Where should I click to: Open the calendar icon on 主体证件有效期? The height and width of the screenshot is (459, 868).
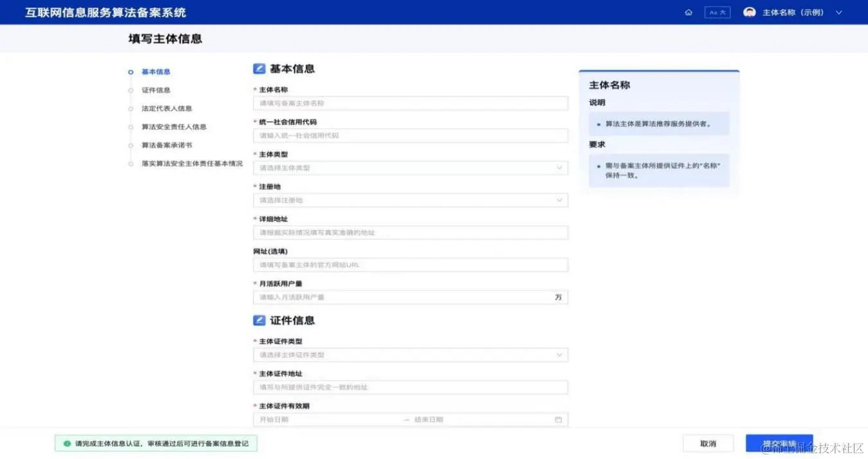point(560,419)
